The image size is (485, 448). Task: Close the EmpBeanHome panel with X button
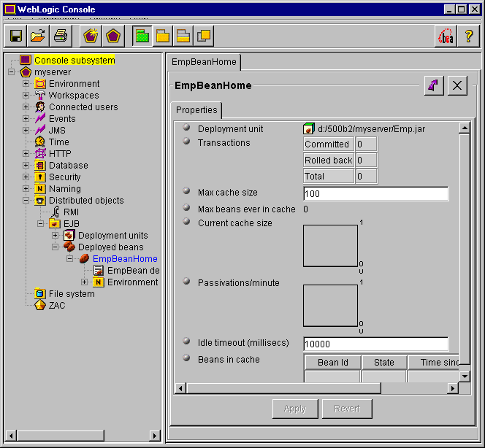tap(457, 85)
